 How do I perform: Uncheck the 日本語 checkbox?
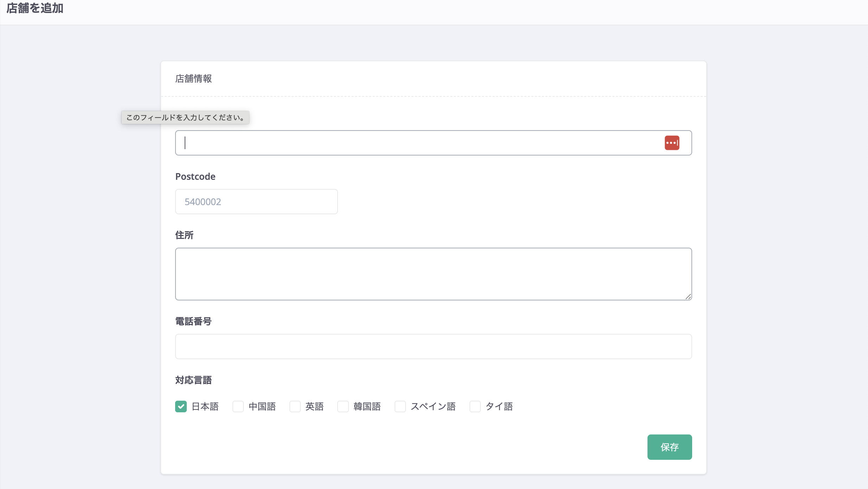[181, 406]
